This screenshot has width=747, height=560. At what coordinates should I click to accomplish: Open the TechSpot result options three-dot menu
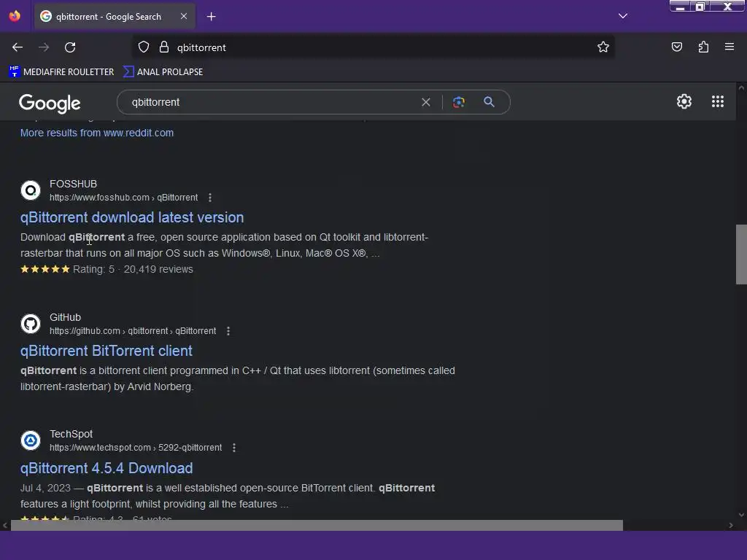(x=234, y=448)
